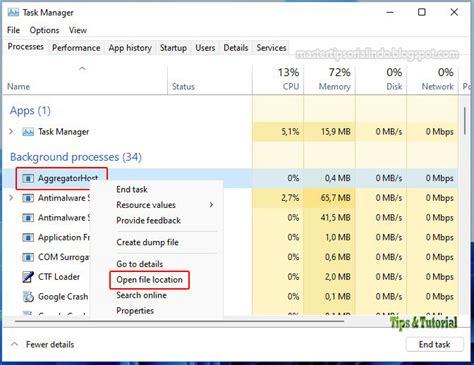Expand the Task Manager app row

tap(11, 132)
